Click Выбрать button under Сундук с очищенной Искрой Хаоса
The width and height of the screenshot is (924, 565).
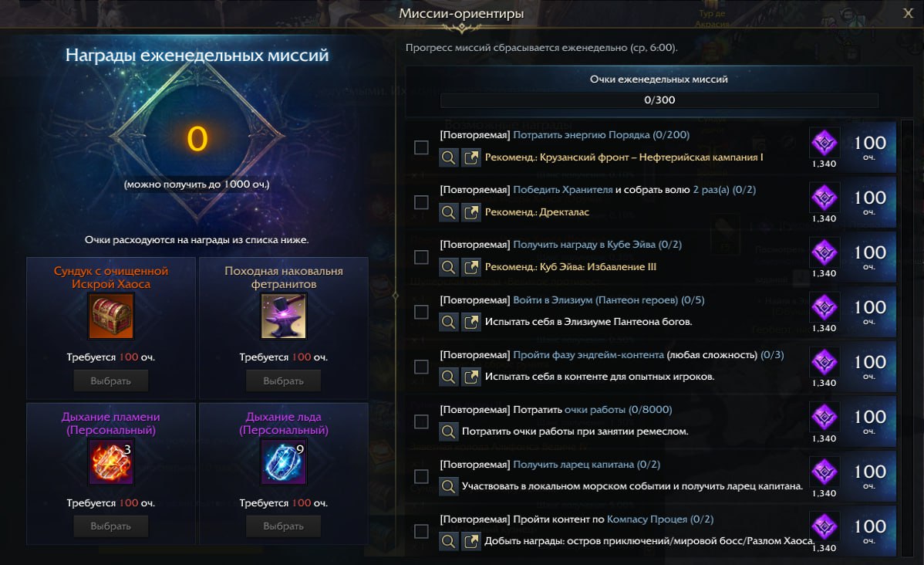point(111,381)
